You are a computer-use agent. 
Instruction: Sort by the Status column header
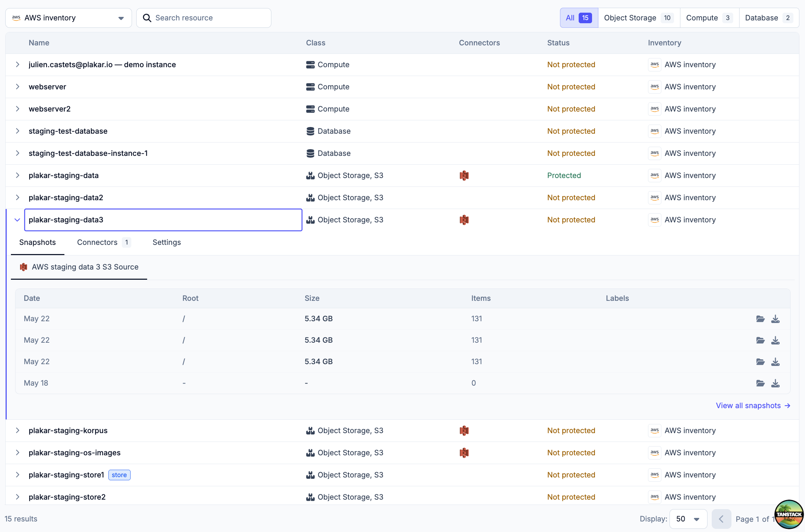tap(558, 43)
